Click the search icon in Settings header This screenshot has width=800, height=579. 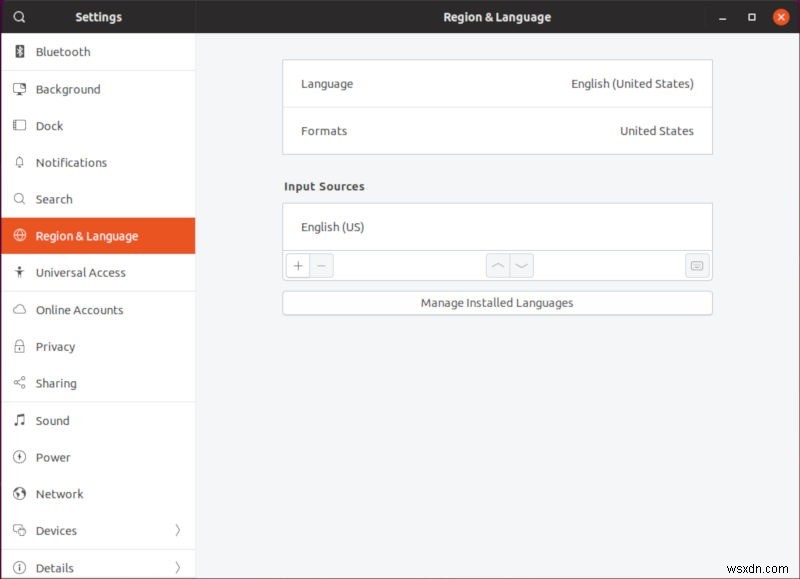pyautogui.click(x=19, y=17)
